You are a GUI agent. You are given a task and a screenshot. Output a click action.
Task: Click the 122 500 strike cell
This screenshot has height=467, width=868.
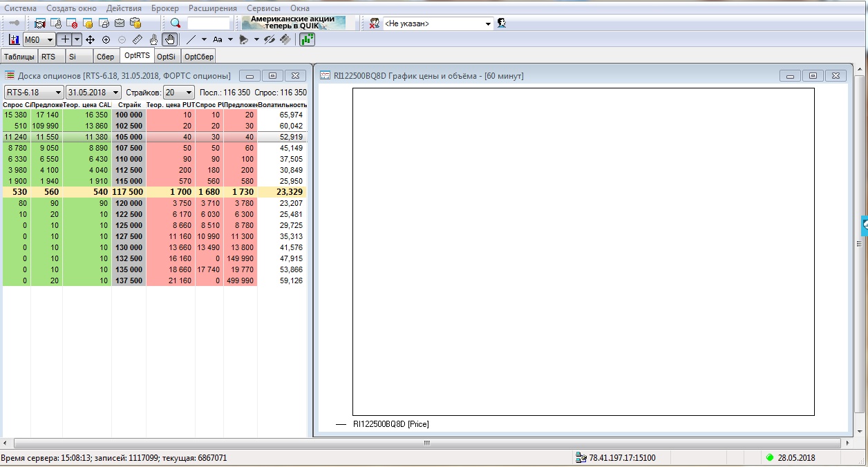(129, 214)
